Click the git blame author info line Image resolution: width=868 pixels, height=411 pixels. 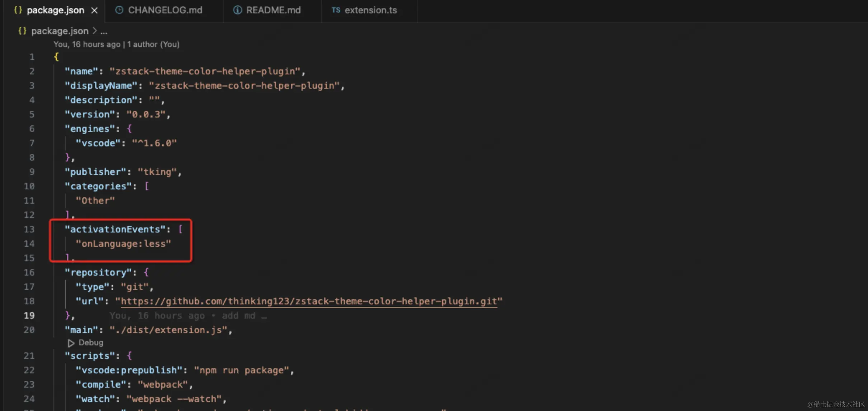(116, 44)
